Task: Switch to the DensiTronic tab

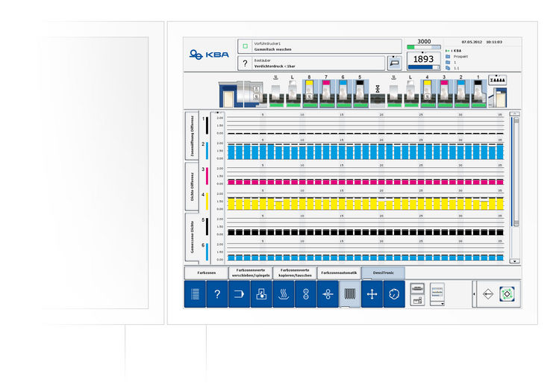Action: click(383, 273)
